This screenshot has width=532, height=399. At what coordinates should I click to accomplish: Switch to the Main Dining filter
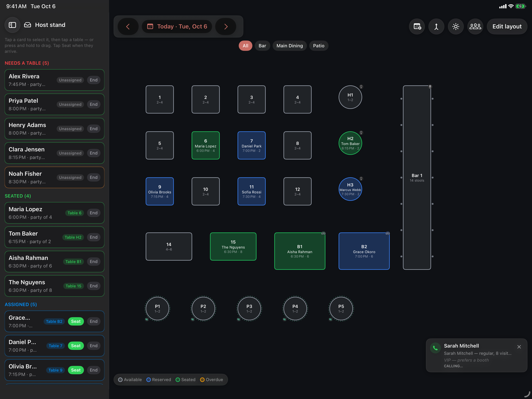pos(290,46)
